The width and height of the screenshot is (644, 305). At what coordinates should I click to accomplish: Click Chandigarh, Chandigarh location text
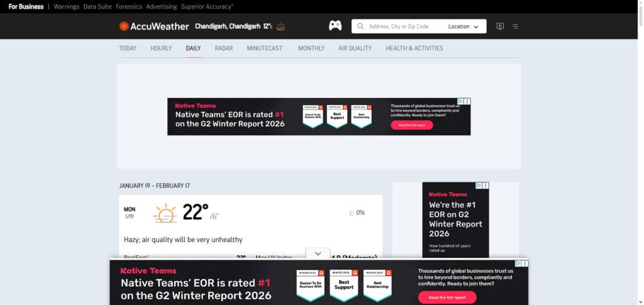pyautogui.click(x=228, y=26)
